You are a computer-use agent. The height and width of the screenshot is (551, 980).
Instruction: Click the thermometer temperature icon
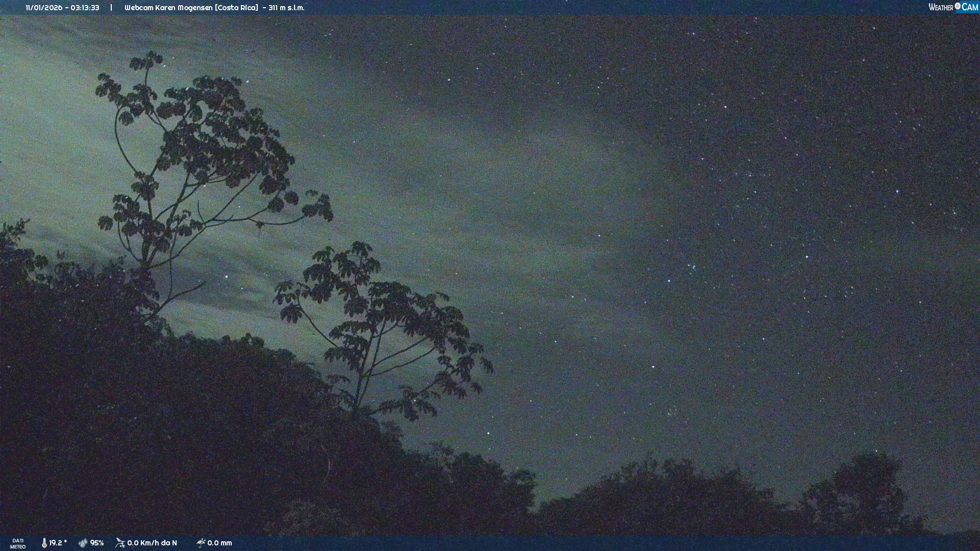tap(44, 543)
